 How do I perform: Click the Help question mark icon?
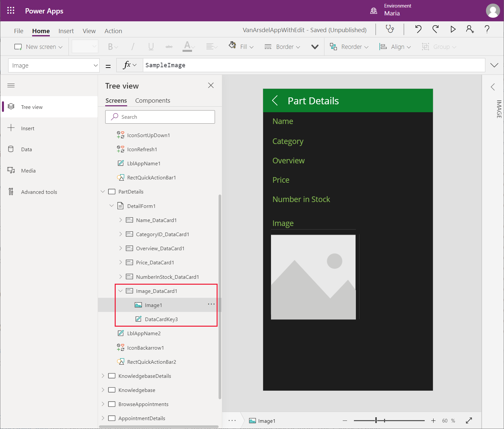click(x=487, y=30)
